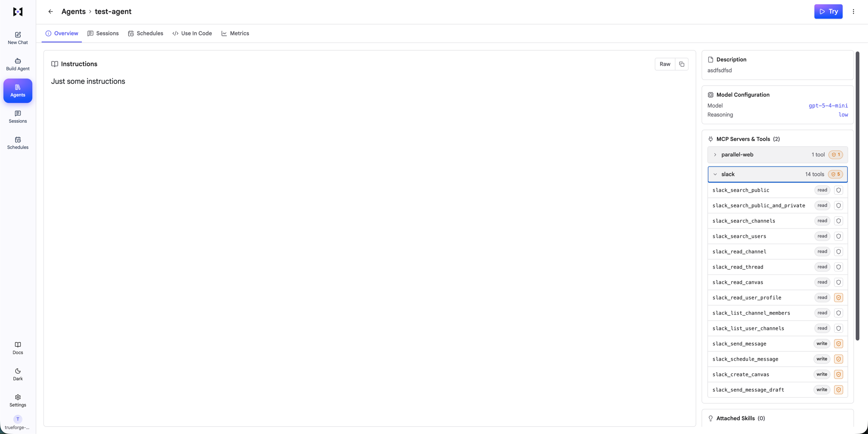Click the parallel-web approval badge showing 1
Viewport: 868px width, 434px height.
[x=836, y=154]
